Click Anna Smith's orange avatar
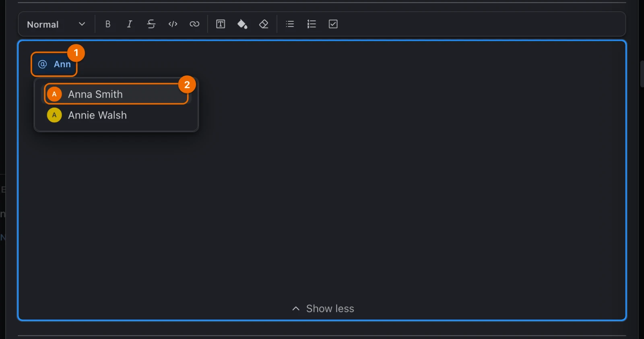Screen dimensions: 644x339 pos(54,94)
